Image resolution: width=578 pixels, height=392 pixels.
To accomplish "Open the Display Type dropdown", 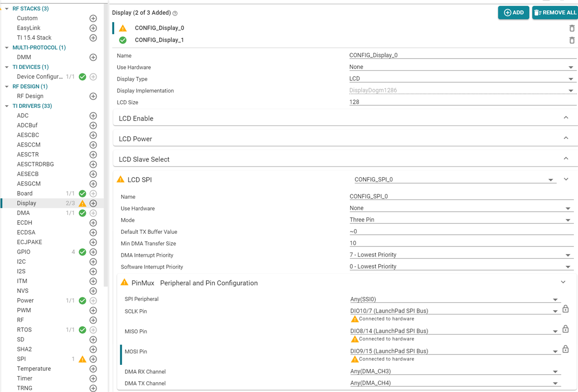I will pos(462,79).
